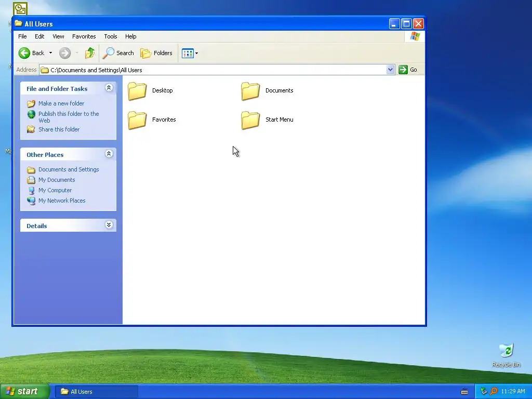The height and width of the screenshot is (399, 532).
Task: Click the Make a new folder icon
Action: tap(31, 103)
